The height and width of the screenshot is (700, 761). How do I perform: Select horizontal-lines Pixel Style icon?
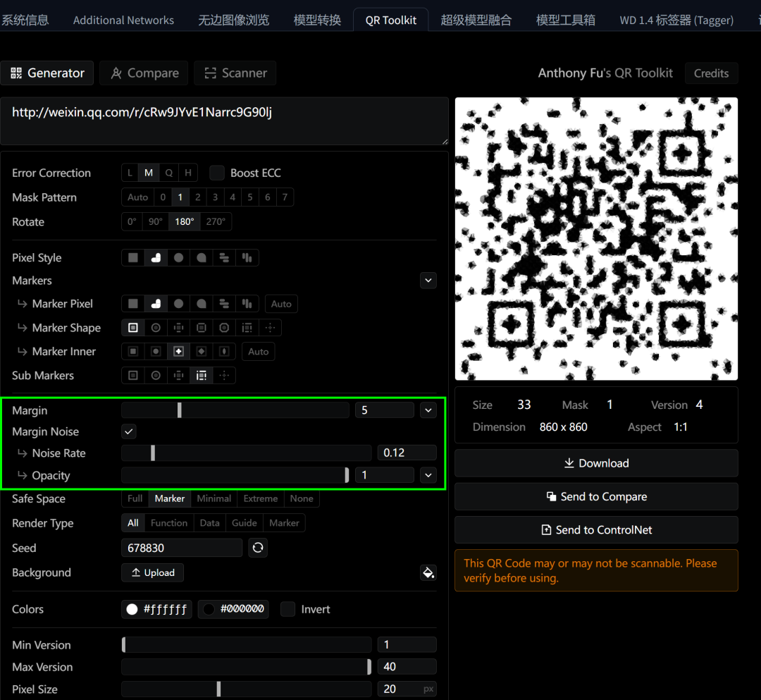[224, 258]
